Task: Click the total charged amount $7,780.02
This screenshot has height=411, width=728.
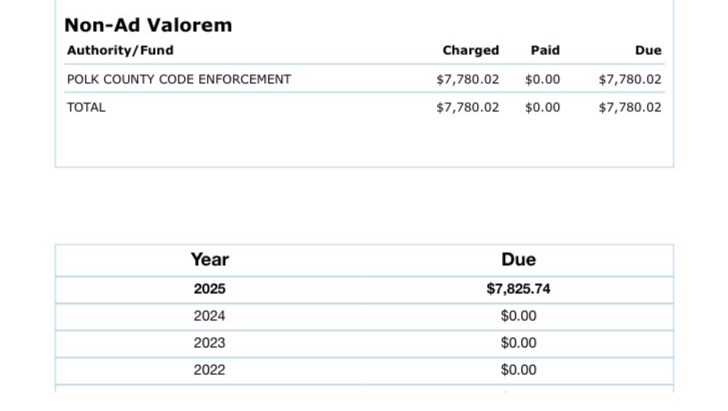Action: (467, 107)
